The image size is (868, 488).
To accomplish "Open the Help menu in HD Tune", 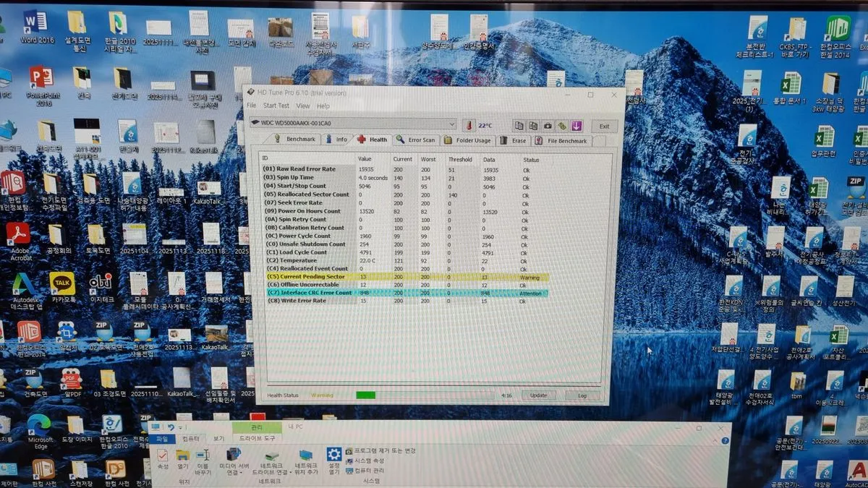I will [x=324, y=106].
